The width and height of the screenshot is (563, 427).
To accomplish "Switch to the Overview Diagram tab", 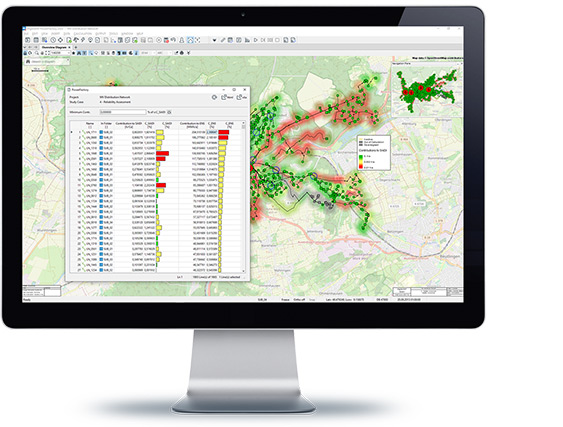I will coord(55,47).
